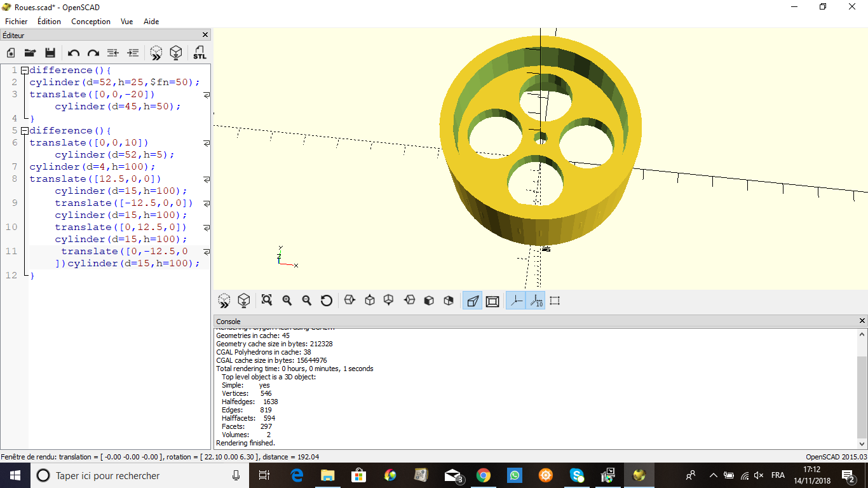868x488 pixels.
Task: Click the Export as STL icon
Action: 200,53
